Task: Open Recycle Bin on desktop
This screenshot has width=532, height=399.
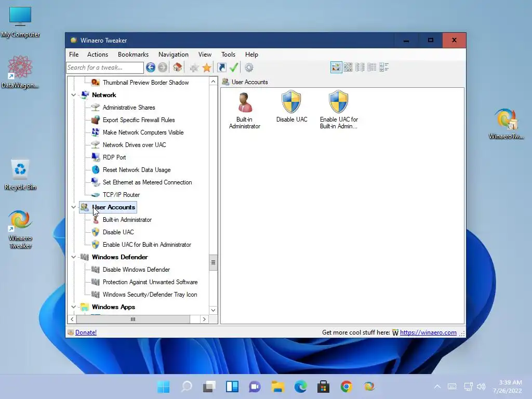Action: tap(20, 175)
